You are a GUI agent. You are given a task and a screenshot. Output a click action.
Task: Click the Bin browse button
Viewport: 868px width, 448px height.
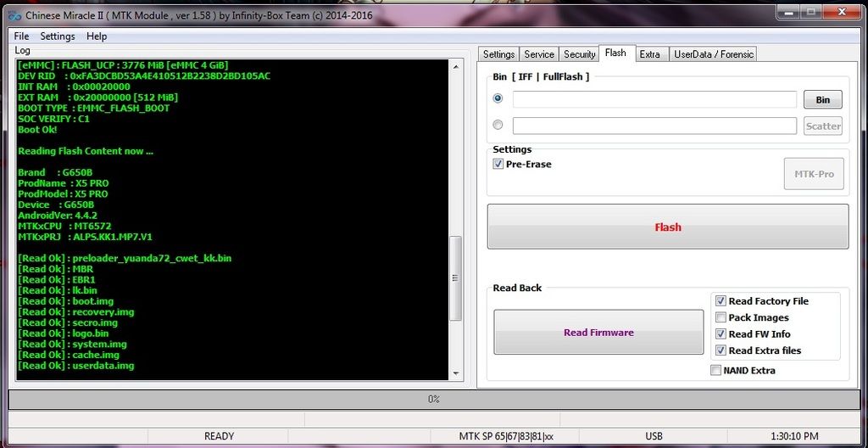(822, 99)
